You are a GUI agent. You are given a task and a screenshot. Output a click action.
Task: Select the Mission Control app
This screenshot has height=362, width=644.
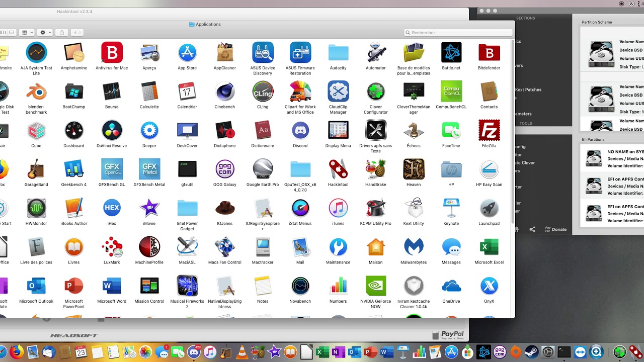coord(149,286)
